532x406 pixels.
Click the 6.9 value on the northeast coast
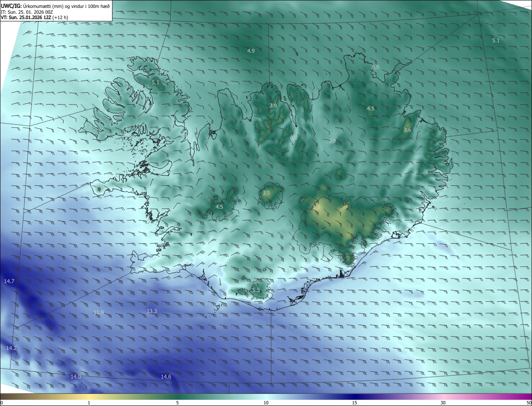point(375,67)
